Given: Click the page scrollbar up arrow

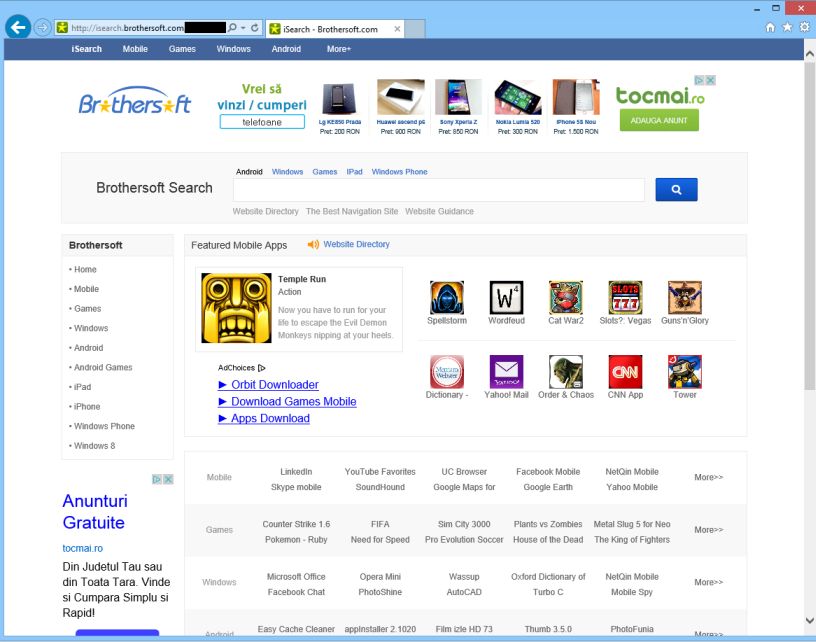Looking at the screenshot, I should click(810, 54).
